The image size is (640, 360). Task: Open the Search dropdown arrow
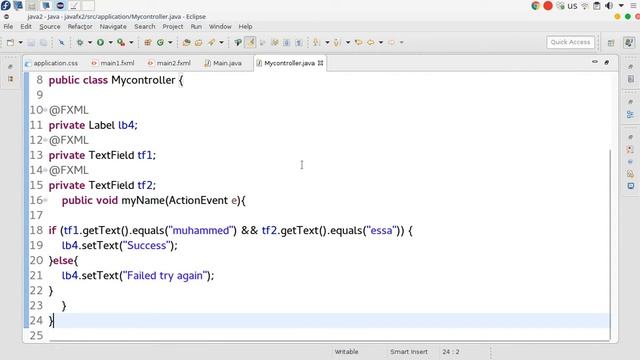point(221,42)
